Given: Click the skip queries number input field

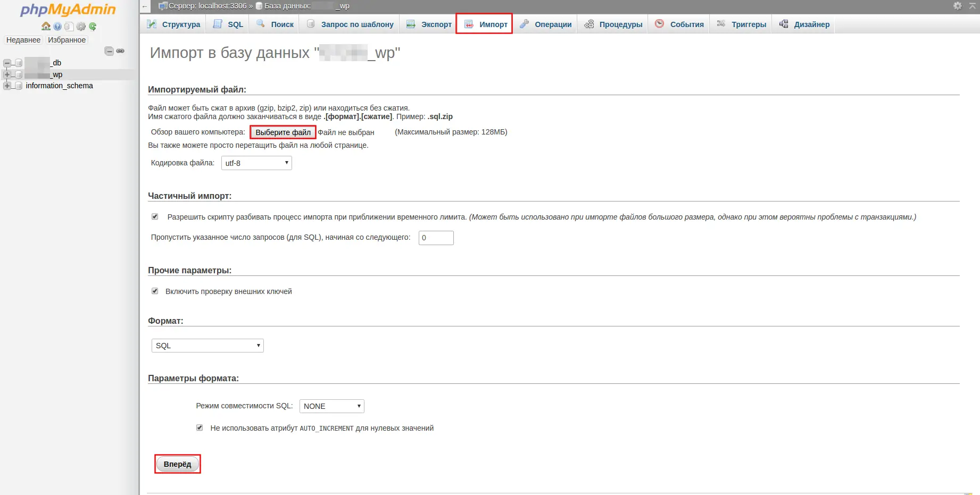Looking at the screenshot, I should coord(436,238).
